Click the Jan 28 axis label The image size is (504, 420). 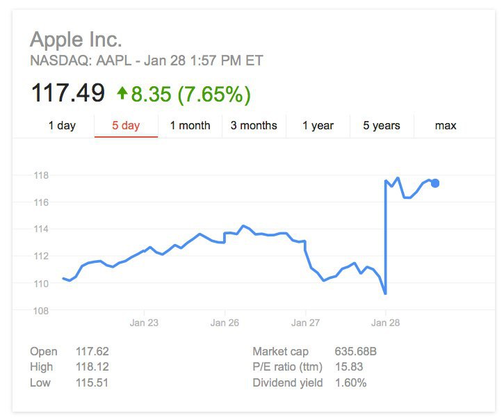click(385, 323)
